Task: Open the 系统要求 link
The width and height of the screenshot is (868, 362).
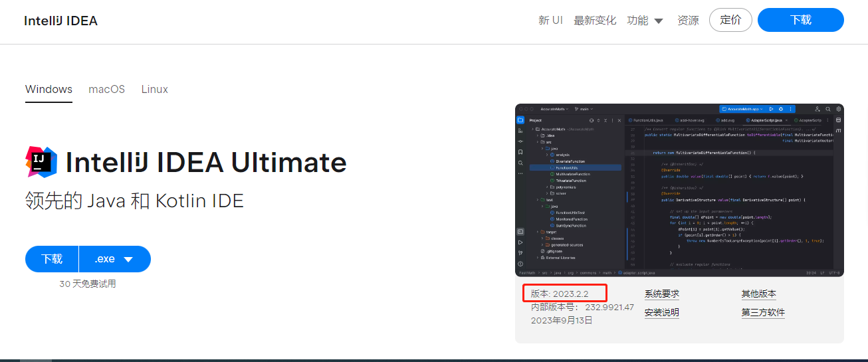Action: click(x=661, y=294)
